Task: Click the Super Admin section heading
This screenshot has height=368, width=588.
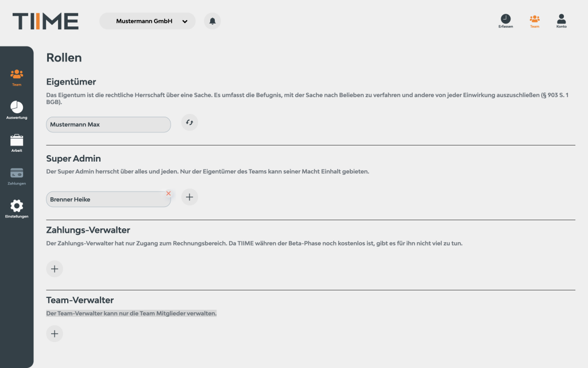Action: (x=73, y=159)
